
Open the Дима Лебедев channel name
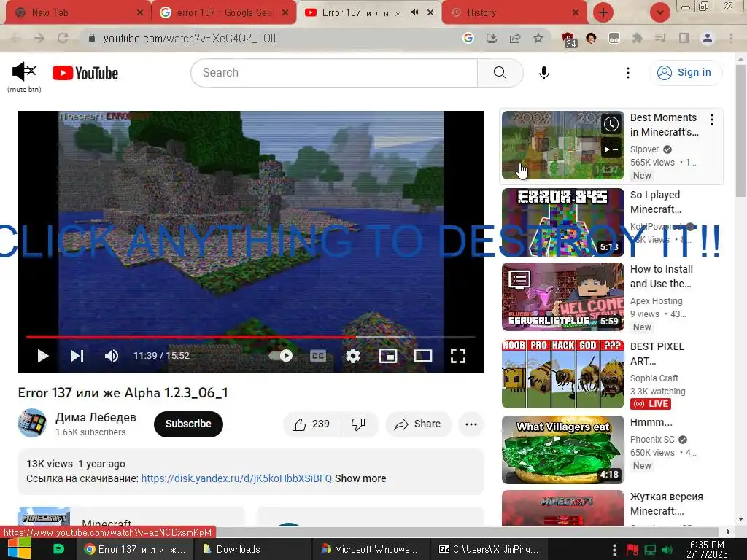96,417
